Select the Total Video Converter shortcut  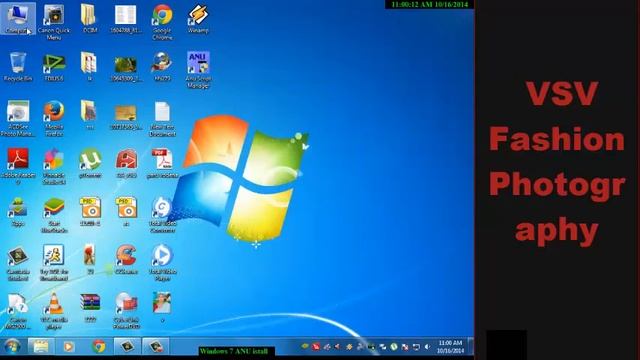point(162,214)
